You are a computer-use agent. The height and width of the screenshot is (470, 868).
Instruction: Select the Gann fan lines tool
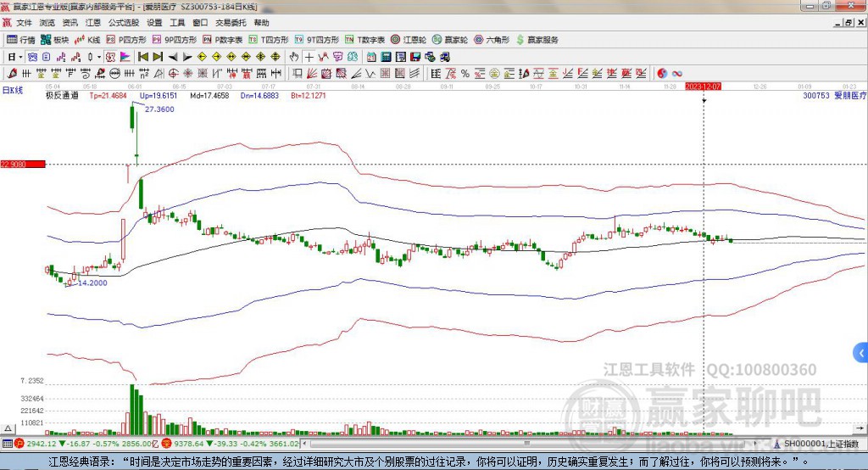312,73
